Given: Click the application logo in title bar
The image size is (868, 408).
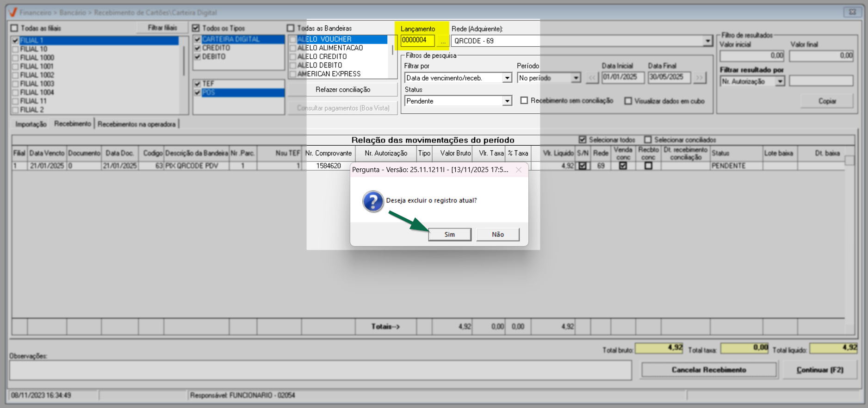Looking at the screenshot, I should point(13,12).
